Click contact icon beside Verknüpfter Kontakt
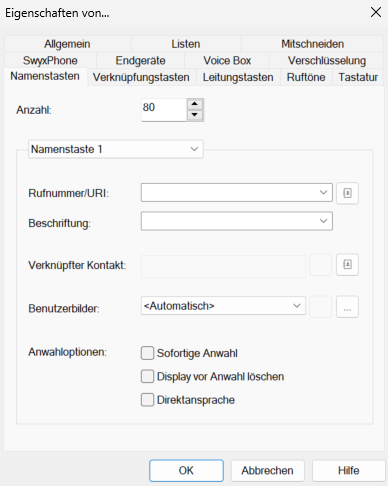The width and height of the screenshot is (388, 486). point(347,265)
